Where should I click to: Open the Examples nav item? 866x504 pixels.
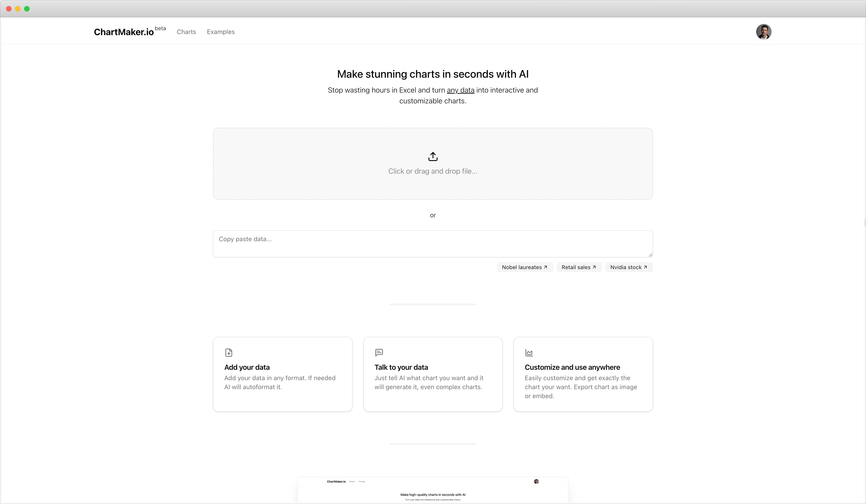(x=221, y=32)
